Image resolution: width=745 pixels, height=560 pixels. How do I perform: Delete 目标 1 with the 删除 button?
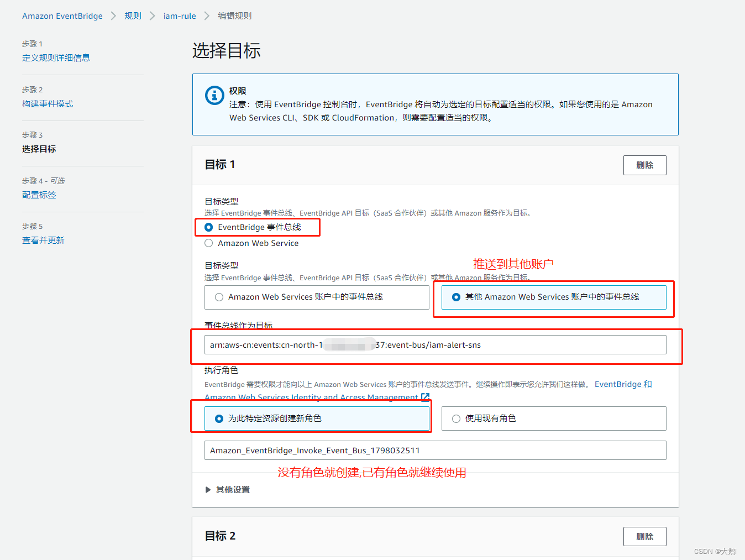[x=644, y=165]
